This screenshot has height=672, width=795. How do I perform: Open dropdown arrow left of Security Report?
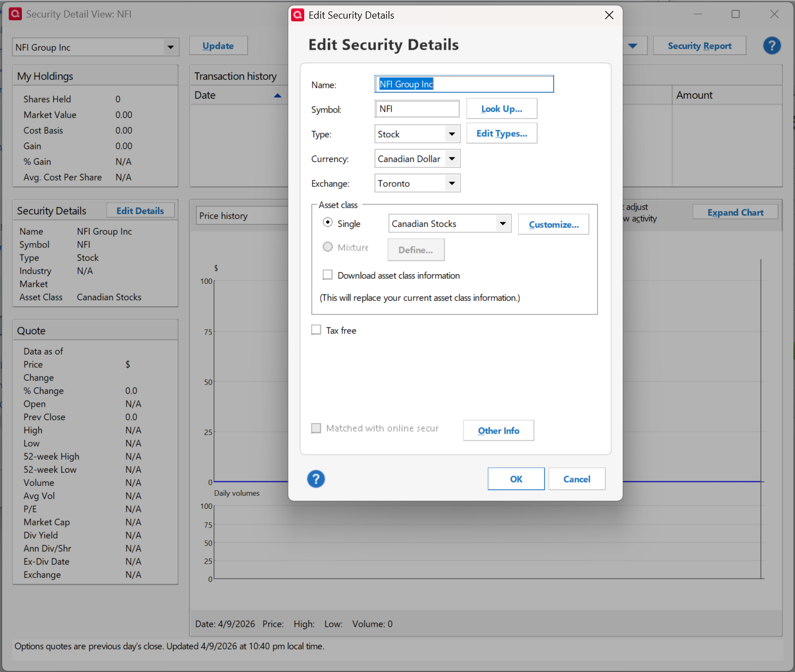[x=633, y=46]
